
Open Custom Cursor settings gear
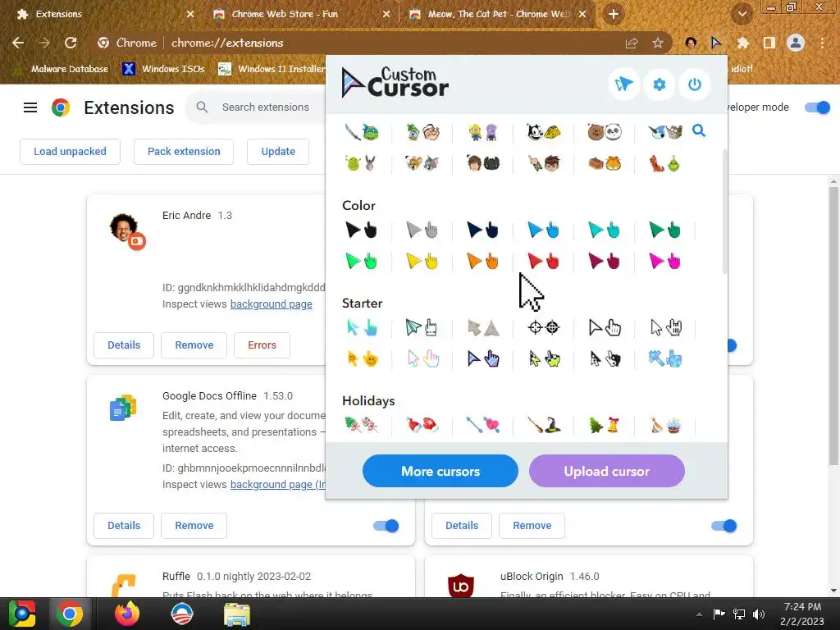click(x=660, y=84)
